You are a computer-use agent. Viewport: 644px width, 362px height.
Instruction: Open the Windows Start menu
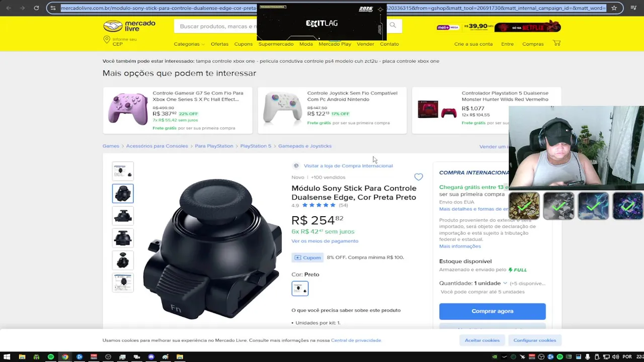[x=7, y=357]
